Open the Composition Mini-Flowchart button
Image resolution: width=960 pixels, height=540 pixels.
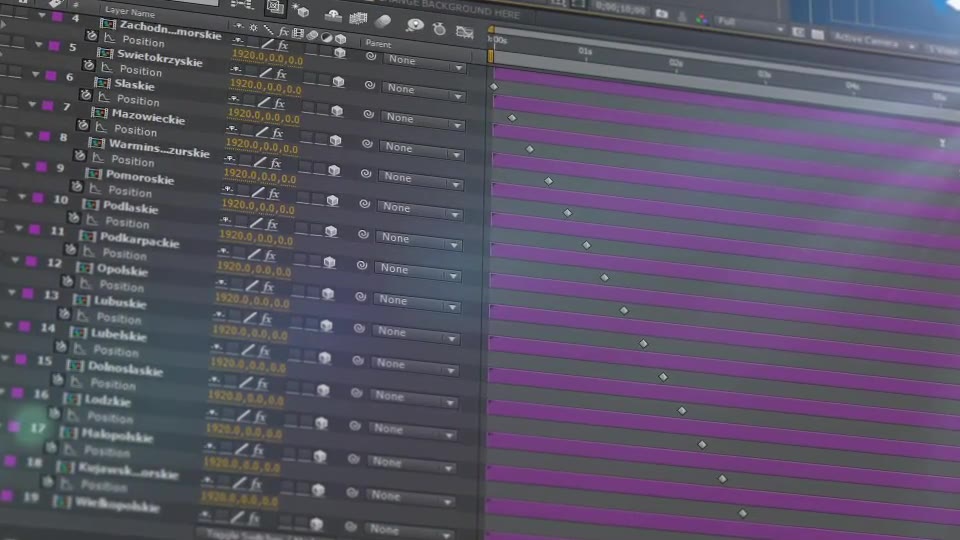[x=243, y=5]
